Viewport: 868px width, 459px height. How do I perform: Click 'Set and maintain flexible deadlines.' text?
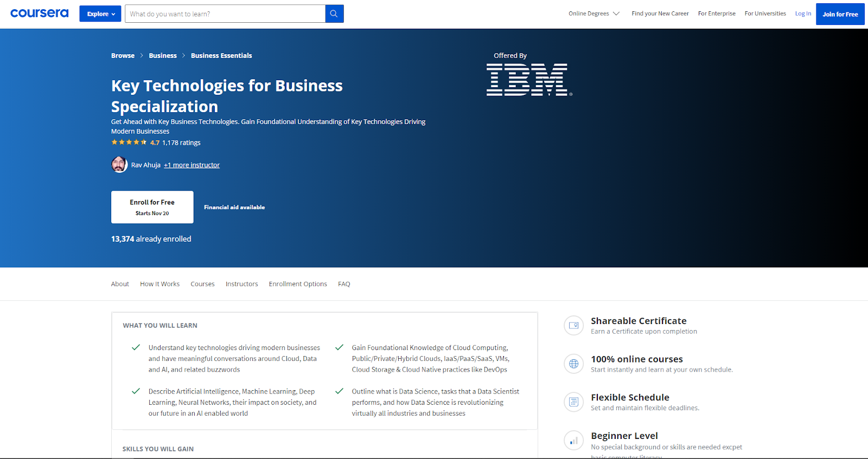(x=645, y=408)
